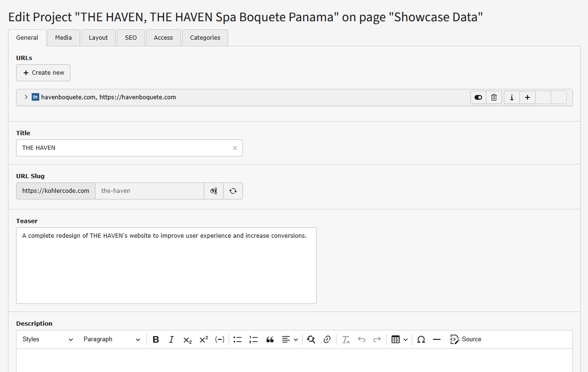Remove formatting from selected text
588x372 pixels.
click(x=346, y=339)
